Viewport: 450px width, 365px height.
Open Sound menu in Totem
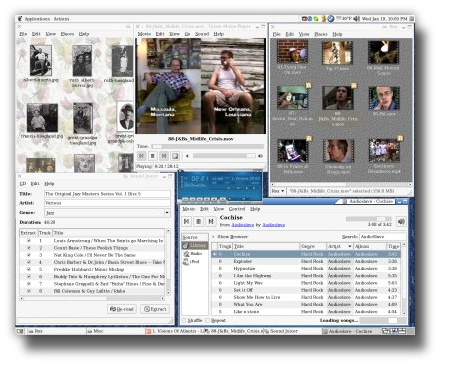(x=202, y=34)
